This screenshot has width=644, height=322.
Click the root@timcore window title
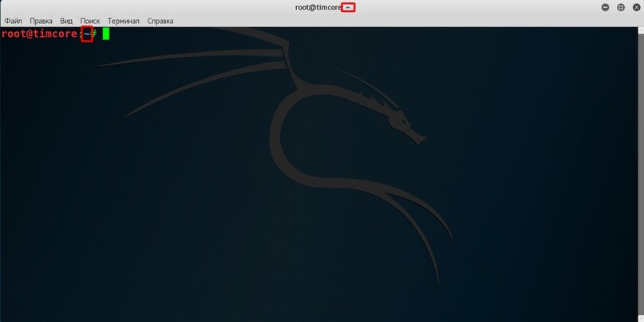(x=325, y=7)
